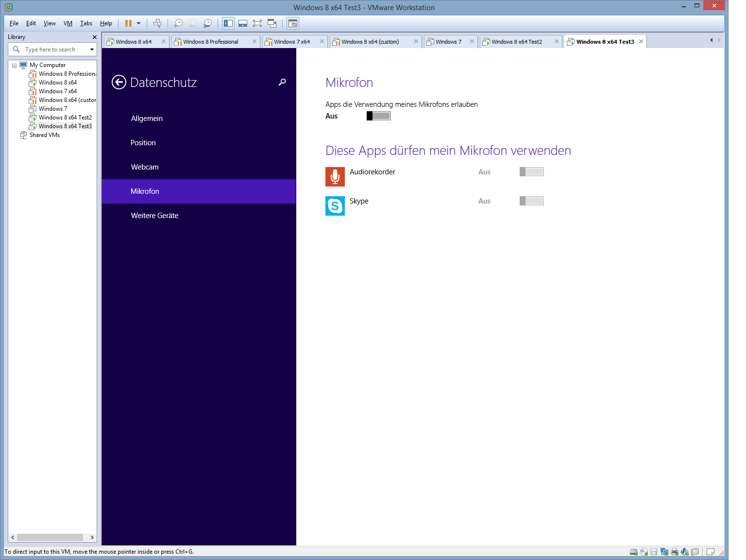Switch to Unity mode
746x560 pixels.
[x=272, y=23]
